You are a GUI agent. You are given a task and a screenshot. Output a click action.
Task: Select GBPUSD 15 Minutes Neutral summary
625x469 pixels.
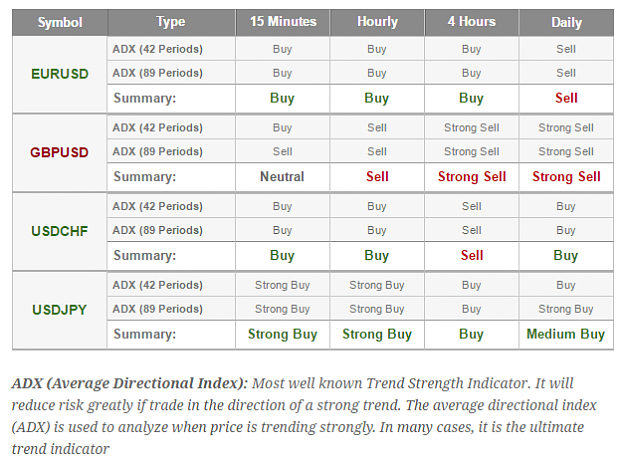tap(282, 177)
